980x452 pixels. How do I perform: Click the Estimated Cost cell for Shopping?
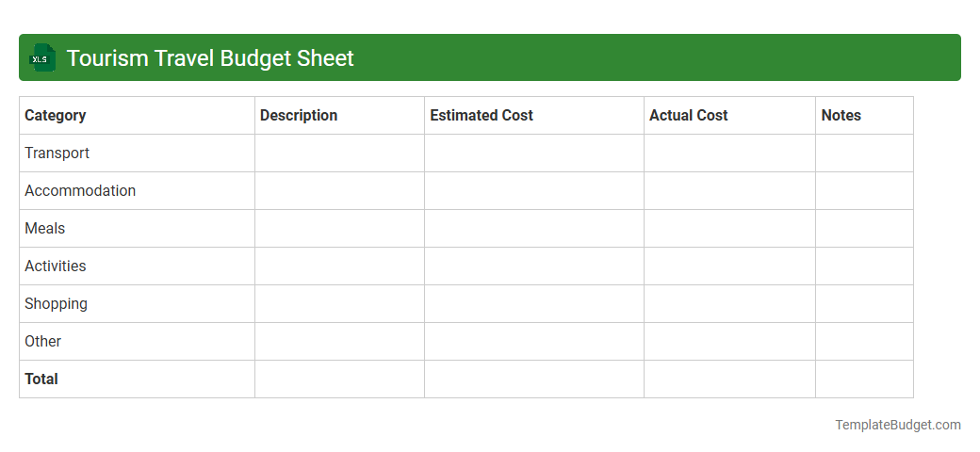[533, 304]
